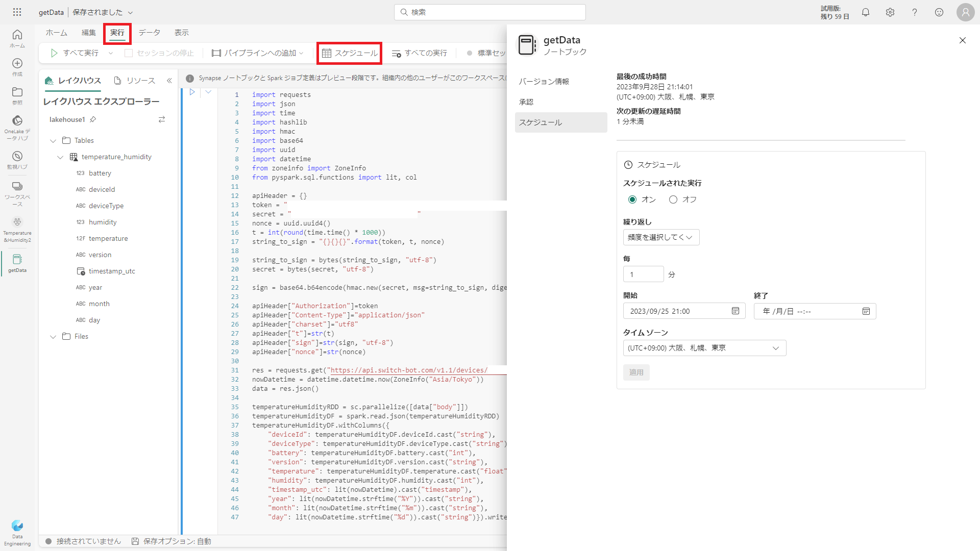Open the time zone dropdown

click(704, 348)
